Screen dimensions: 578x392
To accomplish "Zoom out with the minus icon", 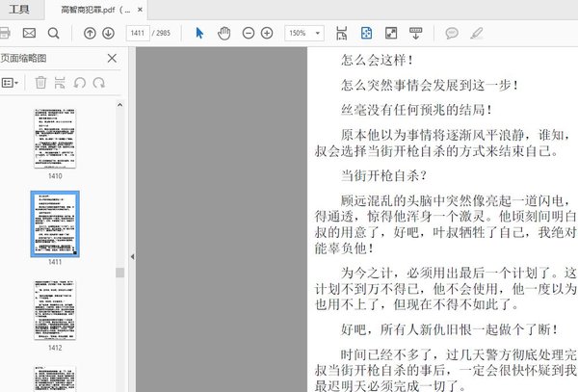I will pyautogui.click(x=249, y=33).
